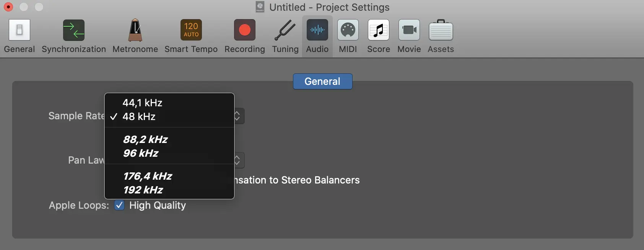Open Synchronization settings arrows icon
This screenshot has height=250, width=644.
click(74, 30)
